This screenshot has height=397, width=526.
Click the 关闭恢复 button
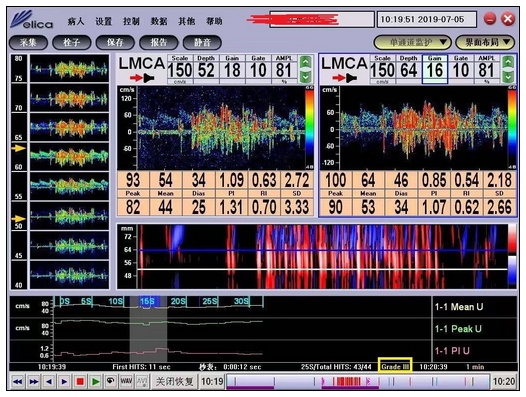(174, 382)
